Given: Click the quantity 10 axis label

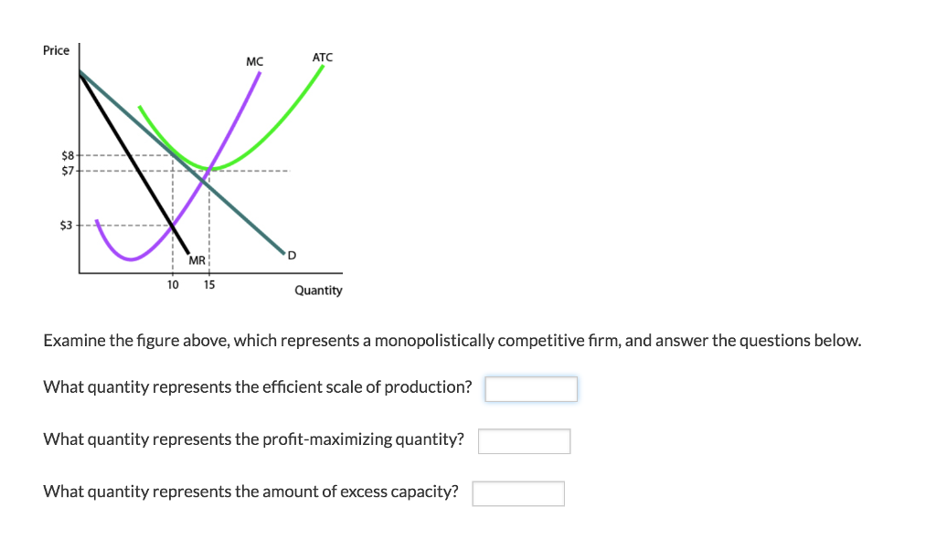Looking at the screenshot, I should 173,285.
